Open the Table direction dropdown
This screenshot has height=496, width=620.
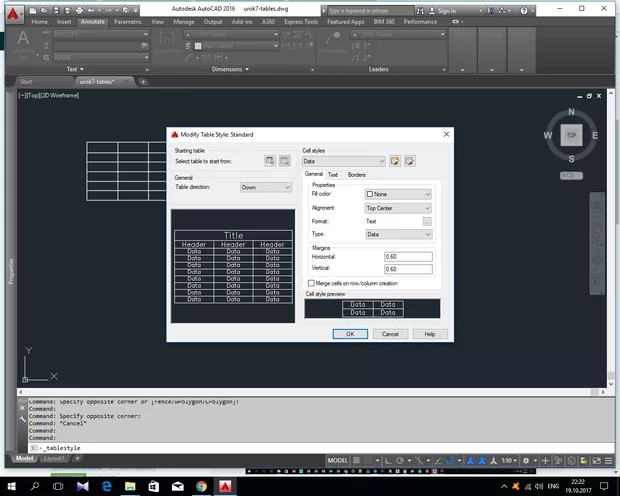265,187
